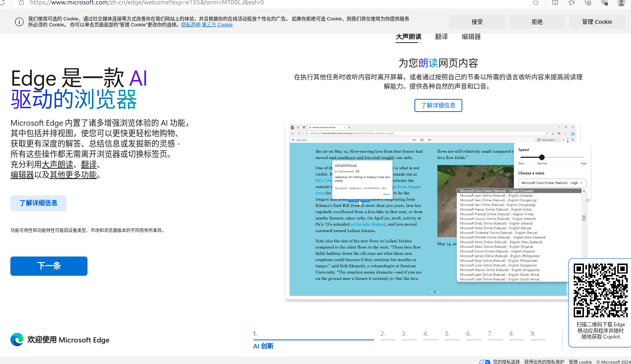Open 管理 Cookie in the banner
631x364 pixels.
(x=597, y=22)
